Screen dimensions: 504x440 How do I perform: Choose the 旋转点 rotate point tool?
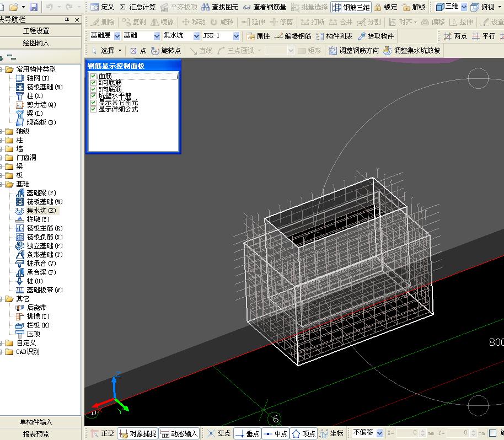[x=166, y=51]
